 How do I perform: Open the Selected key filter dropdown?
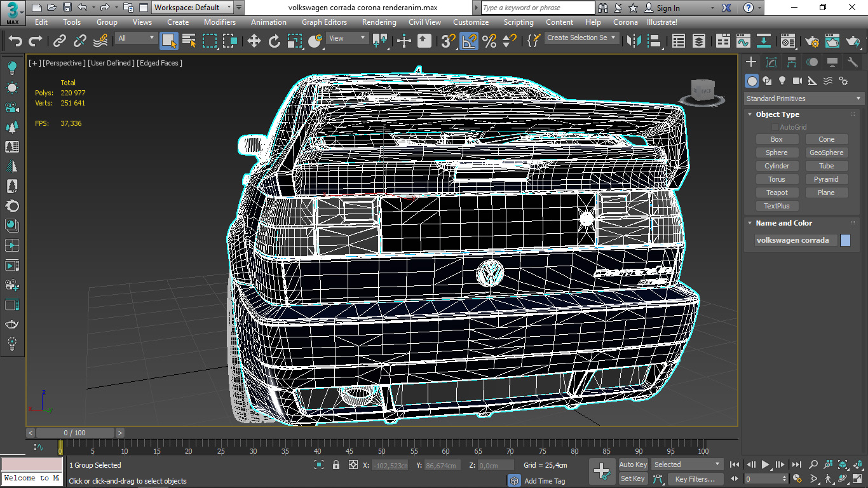pos(688,464)
